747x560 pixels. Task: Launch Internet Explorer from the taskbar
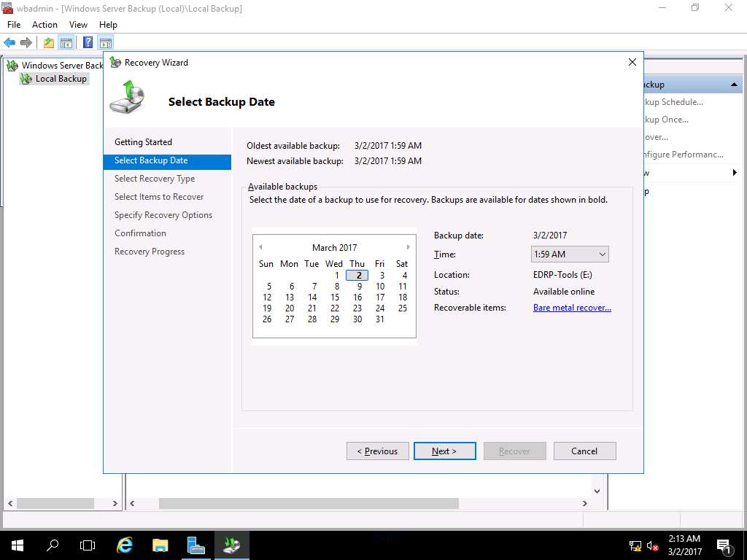(124, 545)
